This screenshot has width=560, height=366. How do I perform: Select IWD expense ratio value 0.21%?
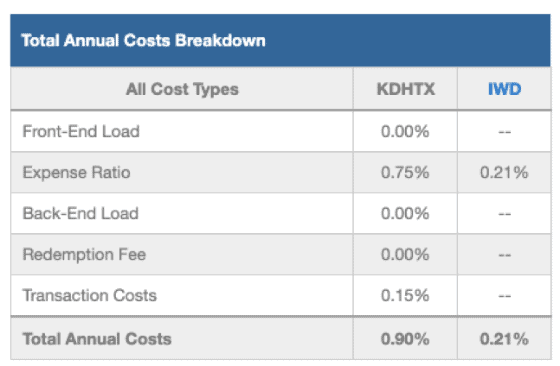[504, 172]
